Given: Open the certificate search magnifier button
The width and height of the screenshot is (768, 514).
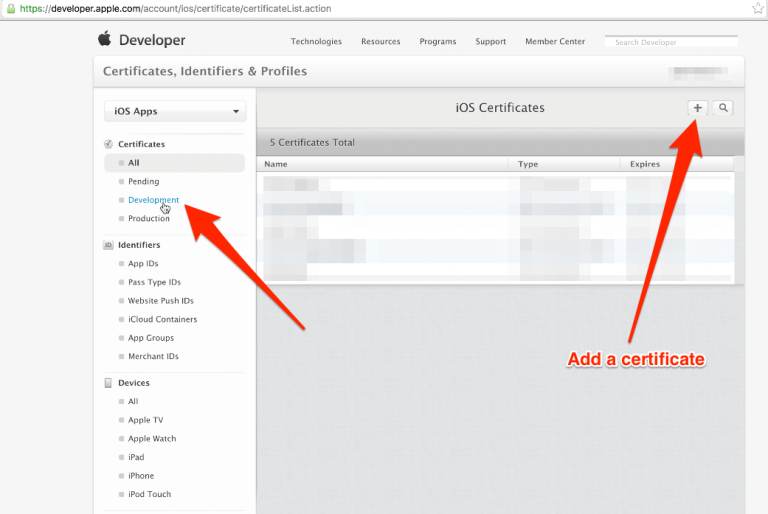Looking at the screenshot, I should click(x=723, y=108).
